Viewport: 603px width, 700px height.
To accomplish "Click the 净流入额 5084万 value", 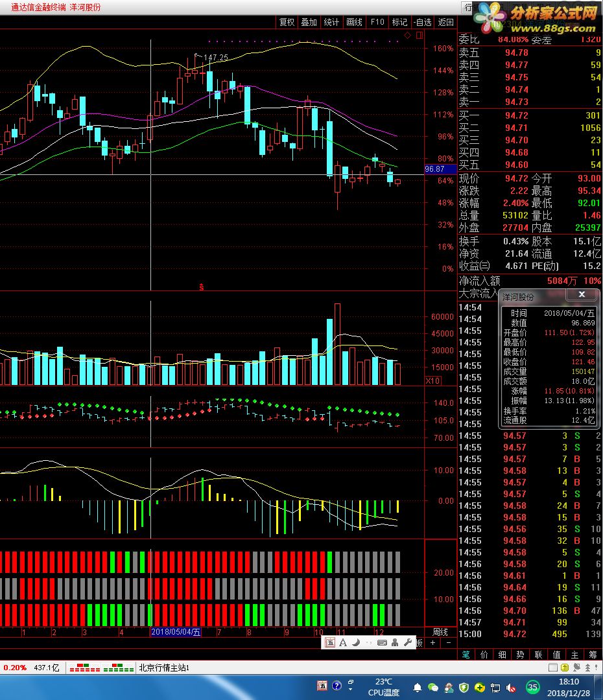I will (562, 281).
